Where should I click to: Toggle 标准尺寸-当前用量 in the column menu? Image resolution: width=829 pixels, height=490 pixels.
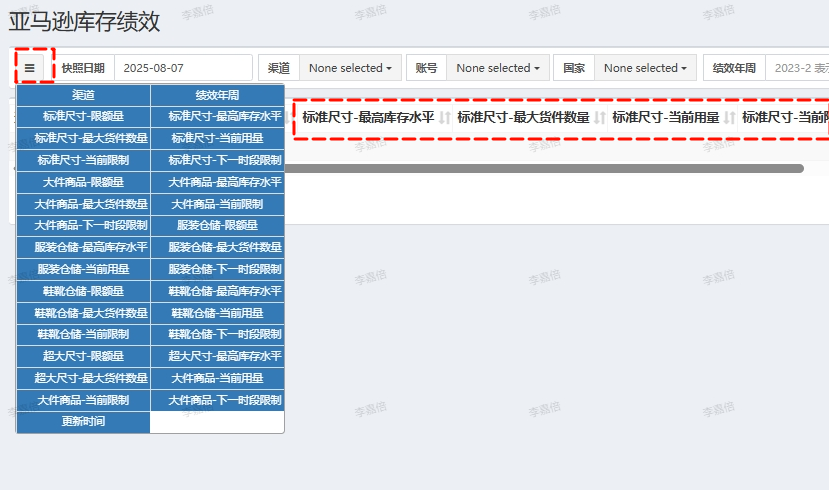pos(217,138)
